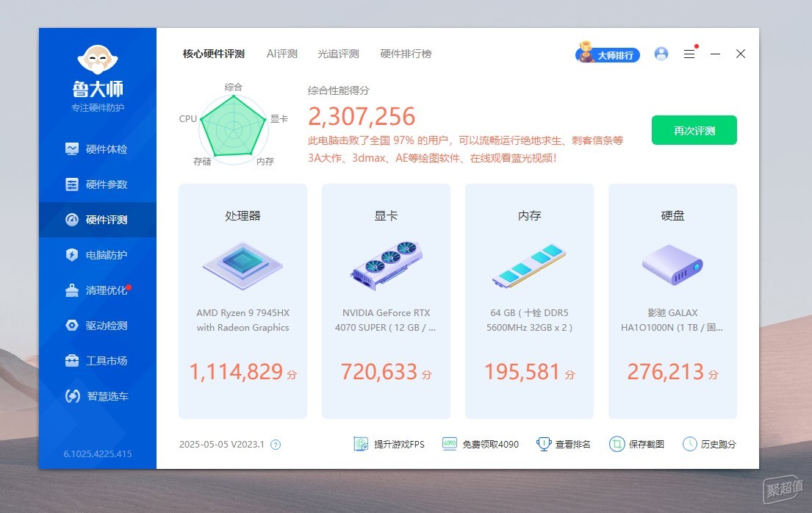
Task: Click the memory stick illustration
Action: [x=529, y=266]
